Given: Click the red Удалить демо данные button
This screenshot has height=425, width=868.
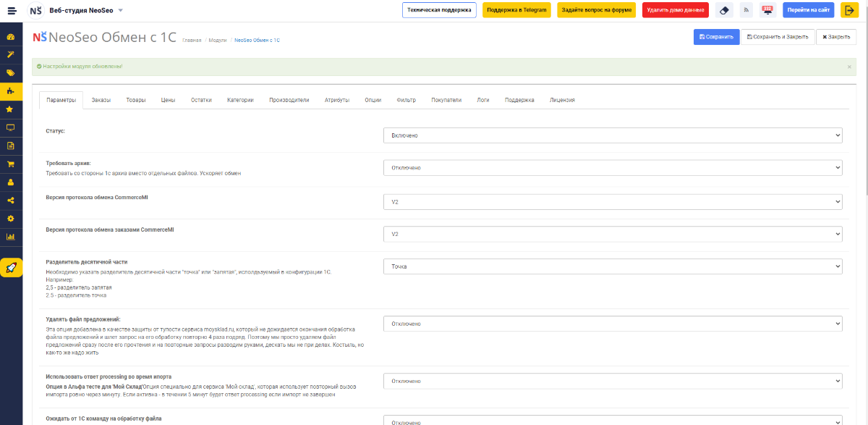Looking at the screenshot, I should tap(676, 10).
